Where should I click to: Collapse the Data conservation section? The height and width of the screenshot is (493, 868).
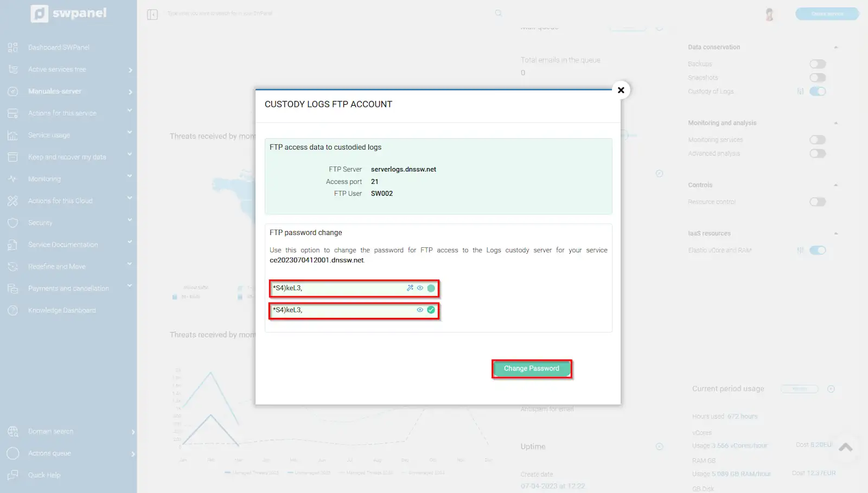835,47
